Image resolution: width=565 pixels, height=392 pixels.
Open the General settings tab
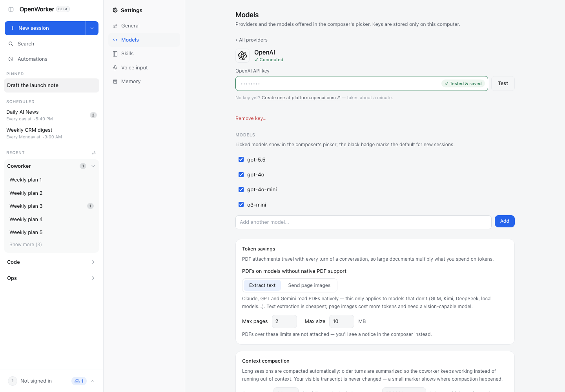[144, 26]
